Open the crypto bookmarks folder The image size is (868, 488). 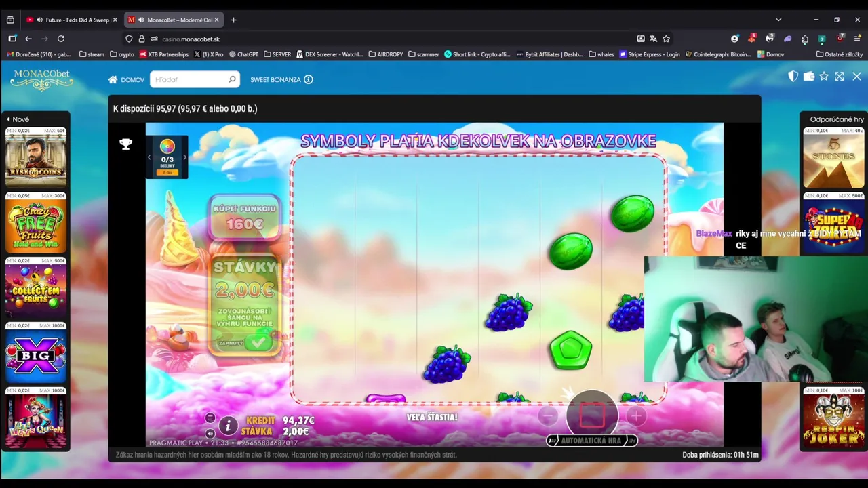tap(122, 54)
